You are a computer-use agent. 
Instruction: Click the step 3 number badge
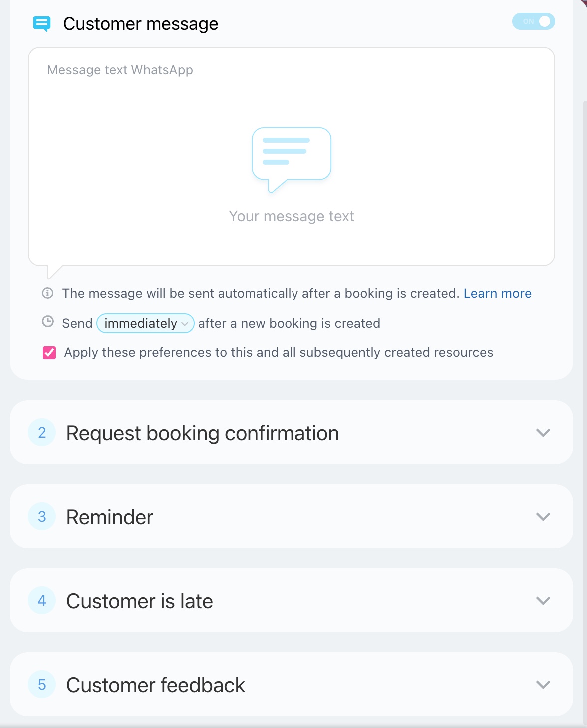pos(42,517)
